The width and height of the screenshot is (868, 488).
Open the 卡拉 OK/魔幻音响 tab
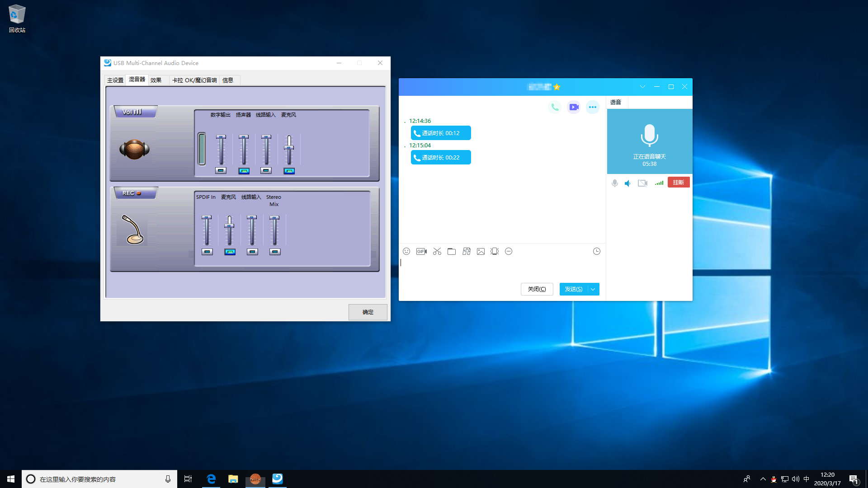[194, 80]
